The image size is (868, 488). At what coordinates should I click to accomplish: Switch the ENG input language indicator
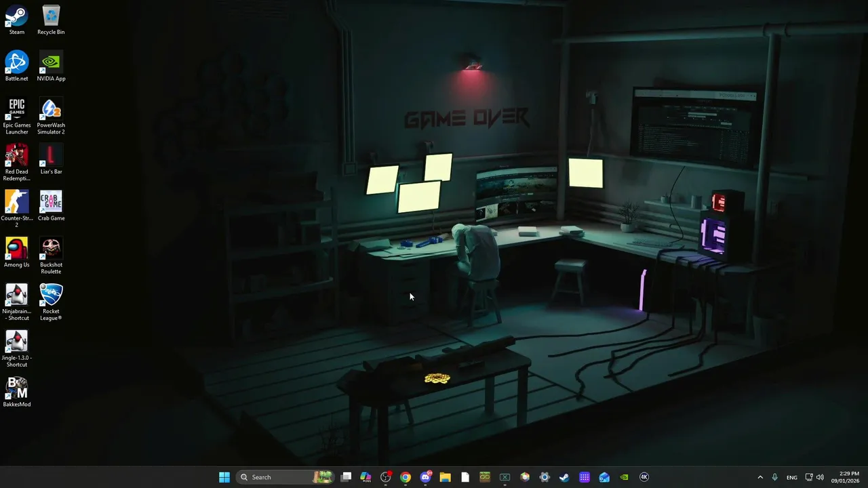coord(792,477)
